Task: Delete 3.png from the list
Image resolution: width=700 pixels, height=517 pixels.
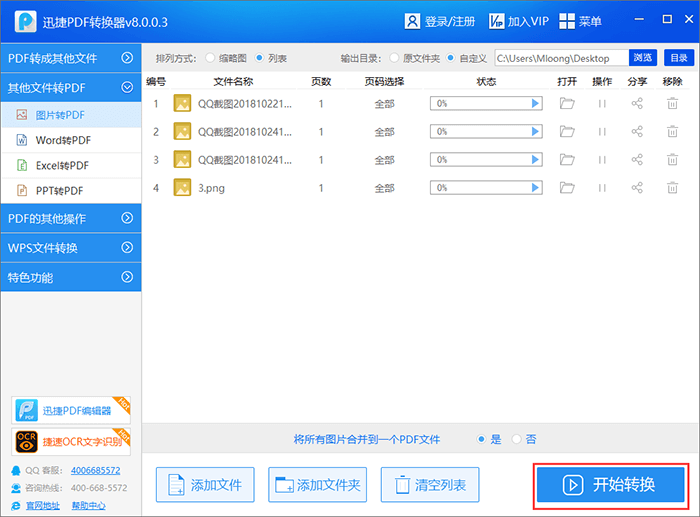Action: [672, 188]
